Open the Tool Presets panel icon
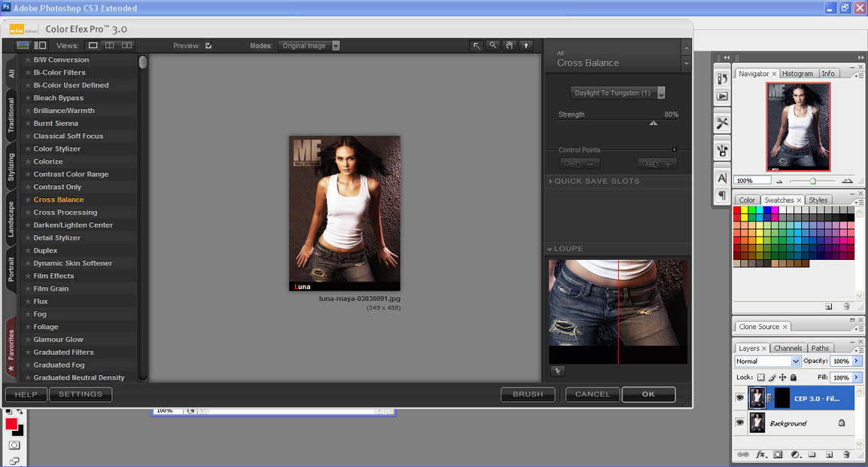The height and width of the screenshot is (467, 868). coord(723,123)
